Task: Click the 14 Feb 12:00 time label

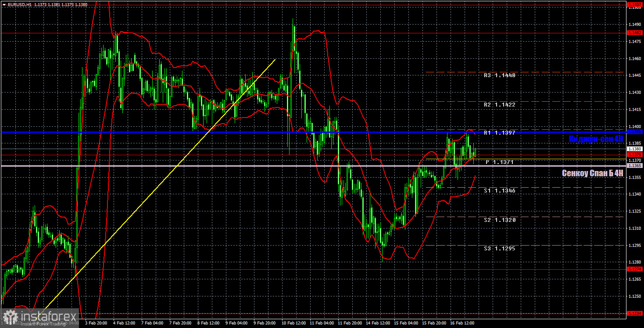Action: click(378, 323)
